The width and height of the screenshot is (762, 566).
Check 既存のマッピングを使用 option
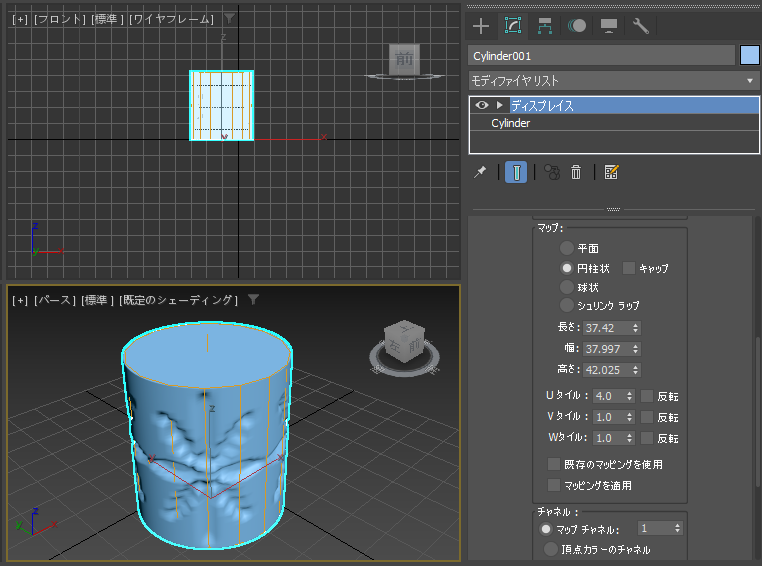click(554, 464)
